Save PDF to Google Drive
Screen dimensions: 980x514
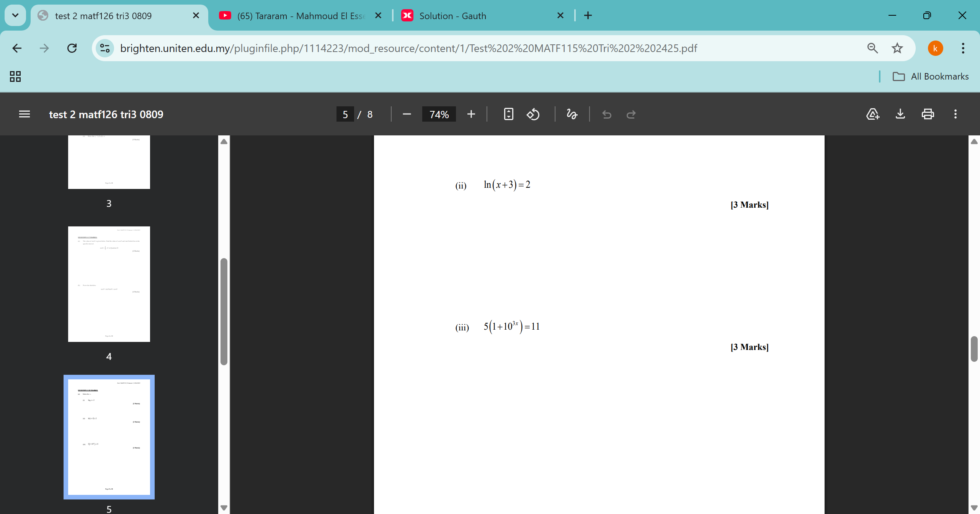pos(872,114)
